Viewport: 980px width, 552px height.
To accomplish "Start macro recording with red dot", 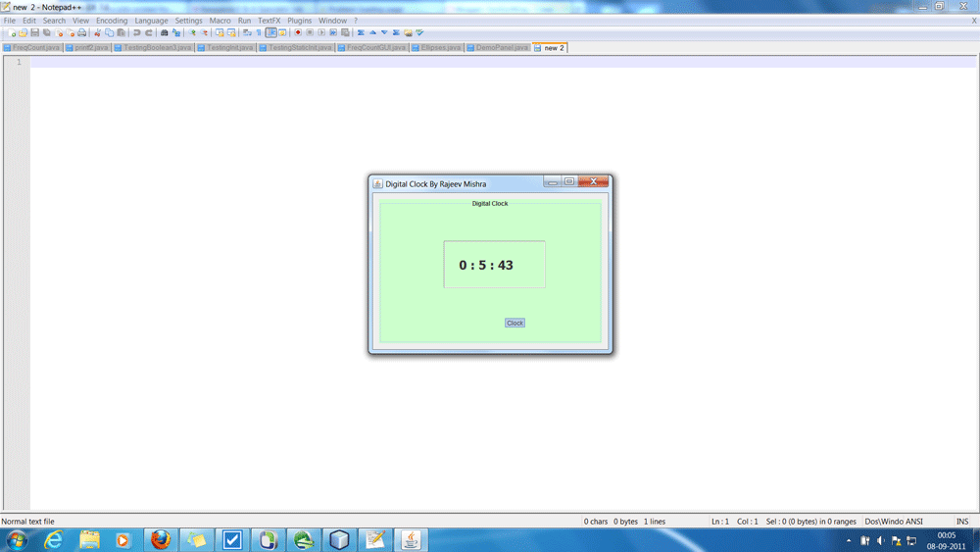I will click(x=298, y=32).
